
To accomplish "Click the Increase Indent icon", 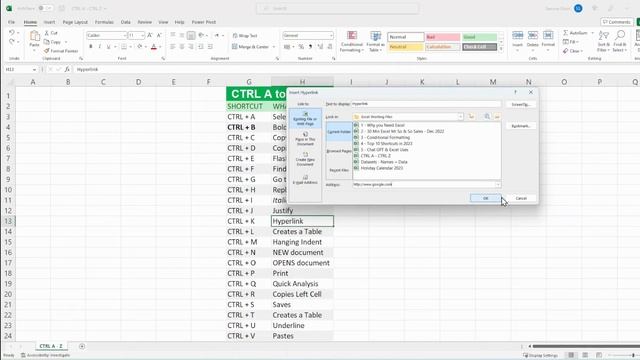I will [x=210, y=47].
